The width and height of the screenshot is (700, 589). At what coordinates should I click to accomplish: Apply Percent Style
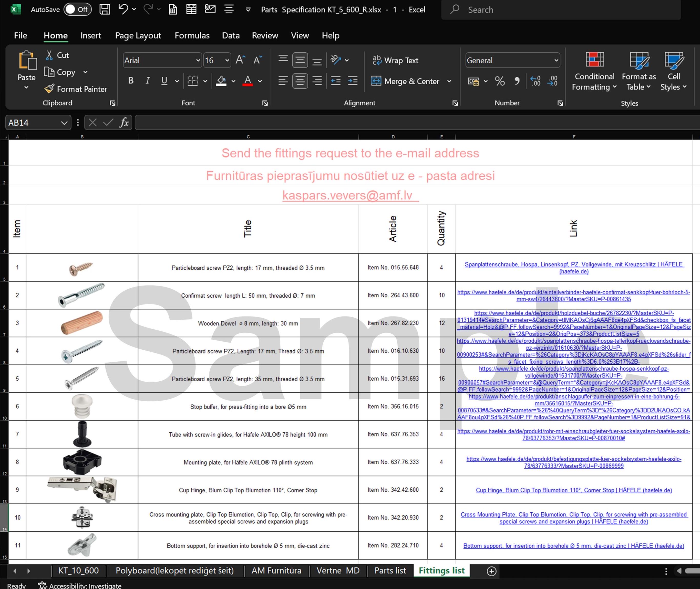500,81
